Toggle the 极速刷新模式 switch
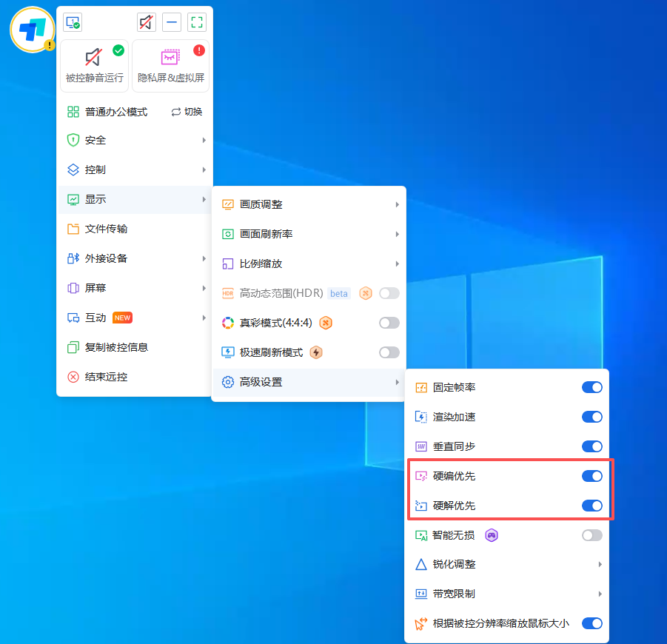The width and height of the screenshot is (667, 644). coord(389,352)
